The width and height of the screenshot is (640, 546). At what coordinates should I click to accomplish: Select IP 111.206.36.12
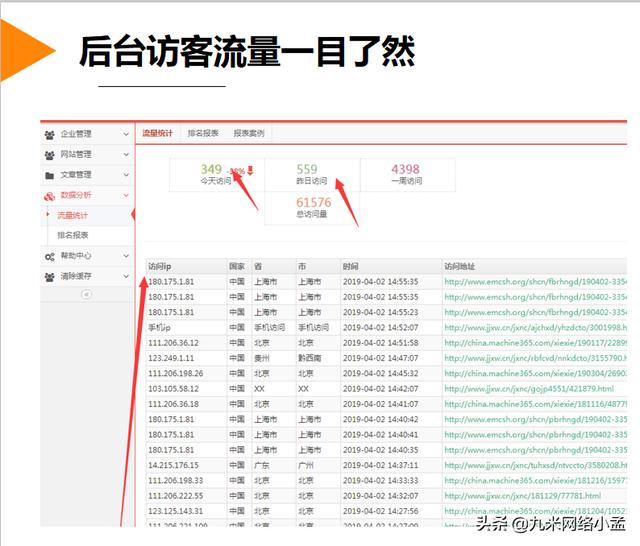tap(173, 343)
